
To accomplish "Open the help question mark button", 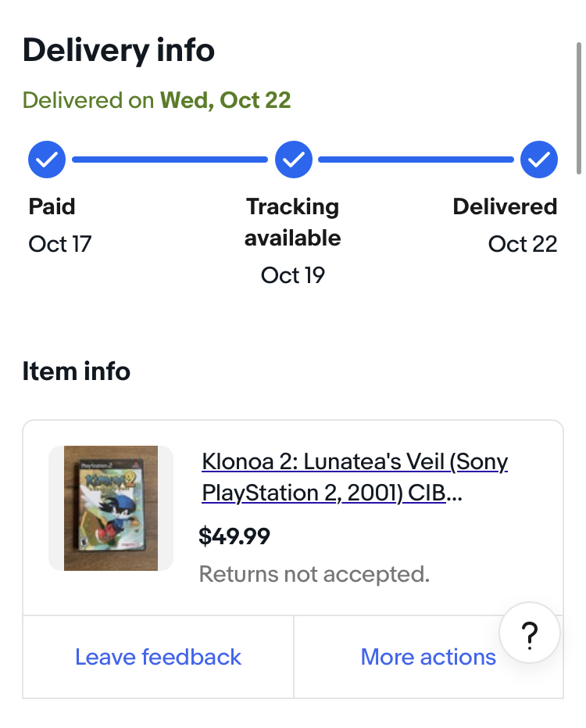I will [530, 633].
